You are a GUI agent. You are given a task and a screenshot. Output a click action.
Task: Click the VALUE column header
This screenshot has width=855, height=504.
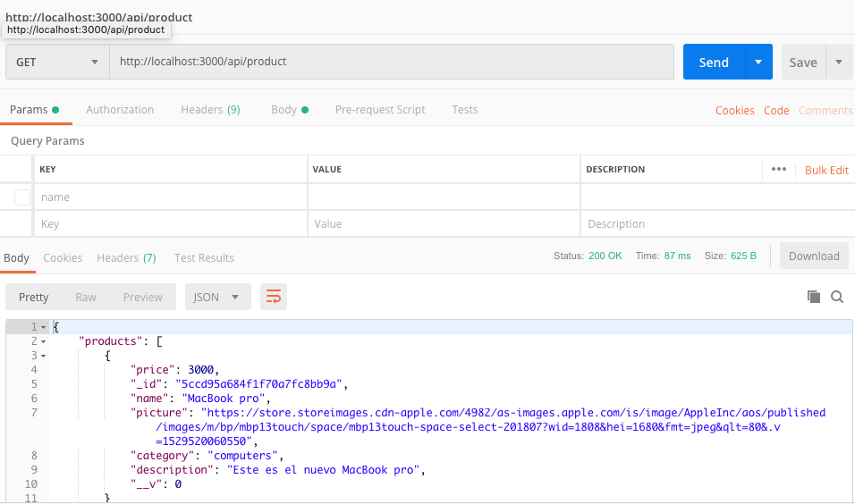pos(326,170)
